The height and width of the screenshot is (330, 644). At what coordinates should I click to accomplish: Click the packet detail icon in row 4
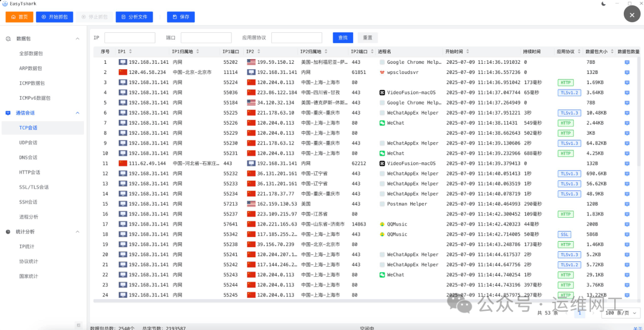point(627,92)
